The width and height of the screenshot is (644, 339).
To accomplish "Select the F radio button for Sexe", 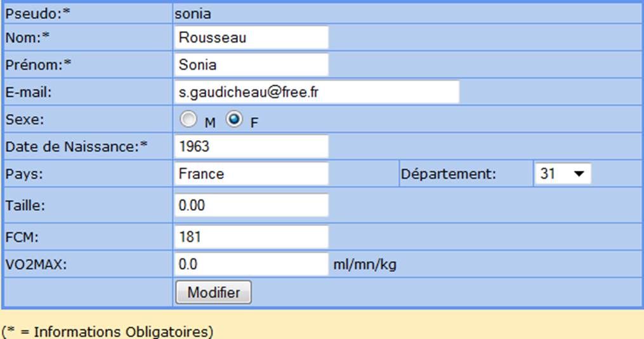I will 234,119.
